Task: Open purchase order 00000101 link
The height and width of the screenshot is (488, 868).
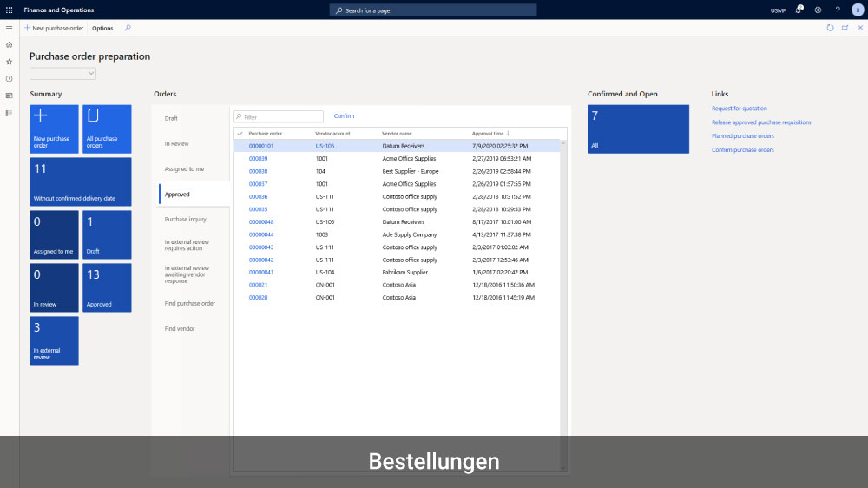Action: (x=261, y=146)
